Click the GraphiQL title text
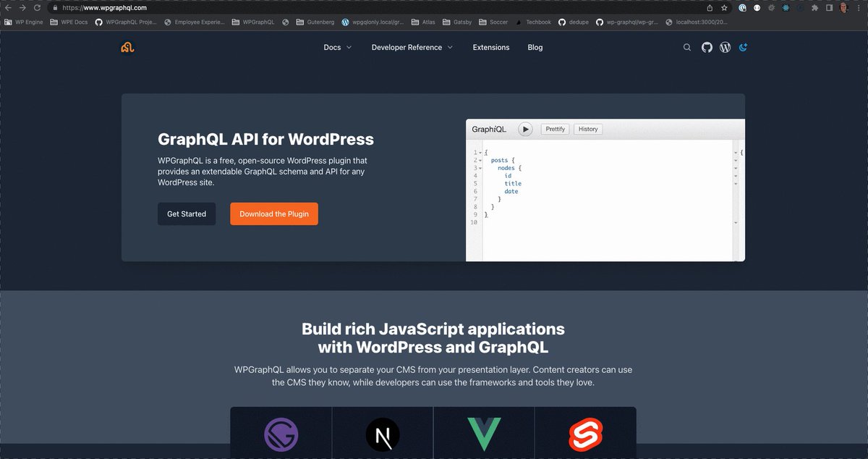The width and height of the screenshot is (868, 459). click(489, 130)
